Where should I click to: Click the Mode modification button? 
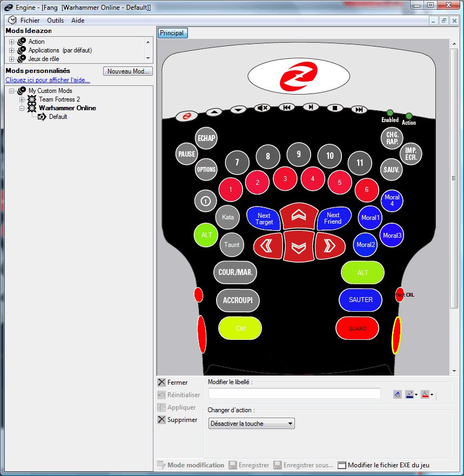pos(191,465)
